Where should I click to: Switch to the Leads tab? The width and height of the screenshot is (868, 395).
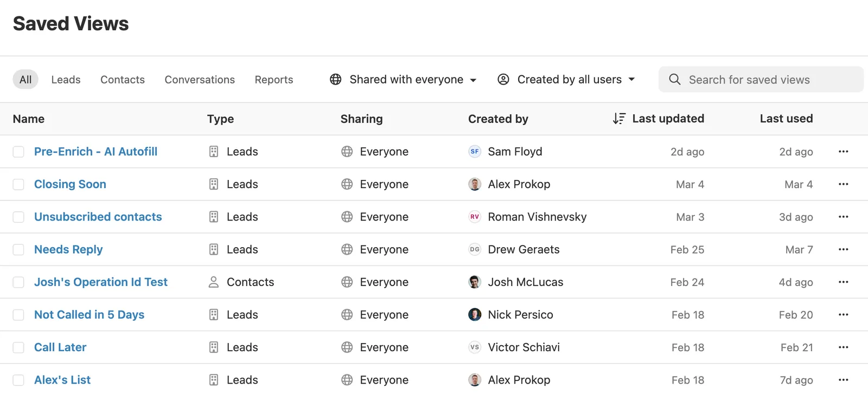point(66,80)
